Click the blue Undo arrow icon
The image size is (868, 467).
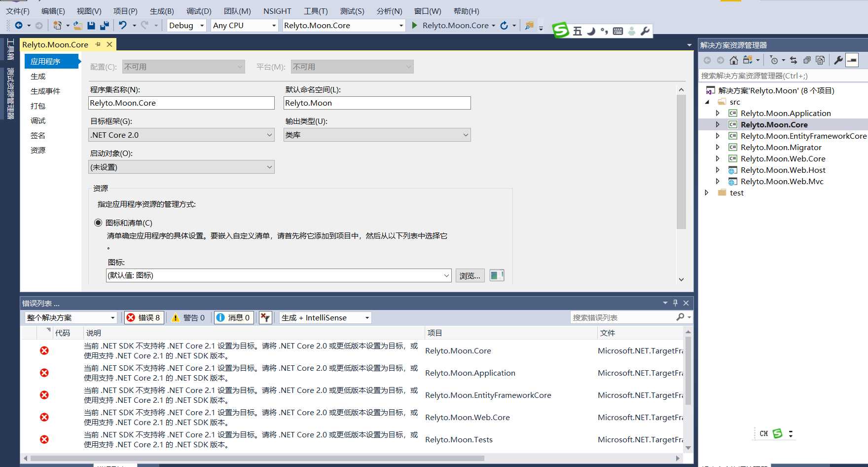123,25
